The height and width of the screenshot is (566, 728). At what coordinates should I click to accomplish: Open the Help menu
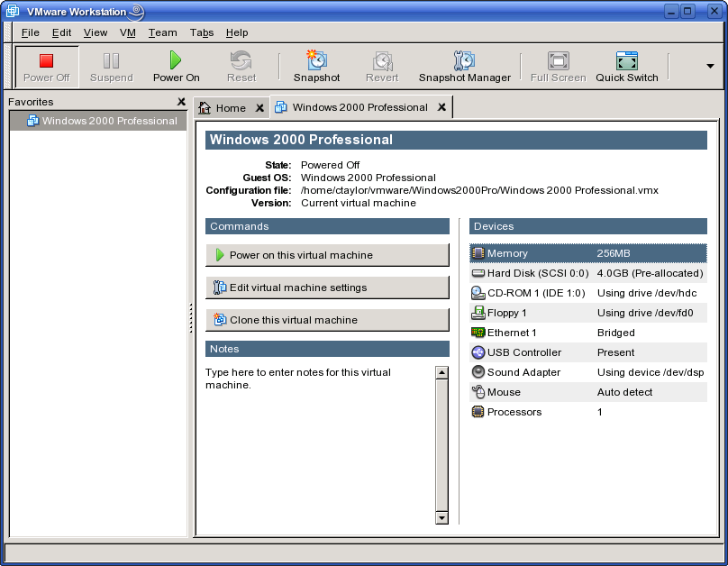pyautogui.click(x=237, y=32)
